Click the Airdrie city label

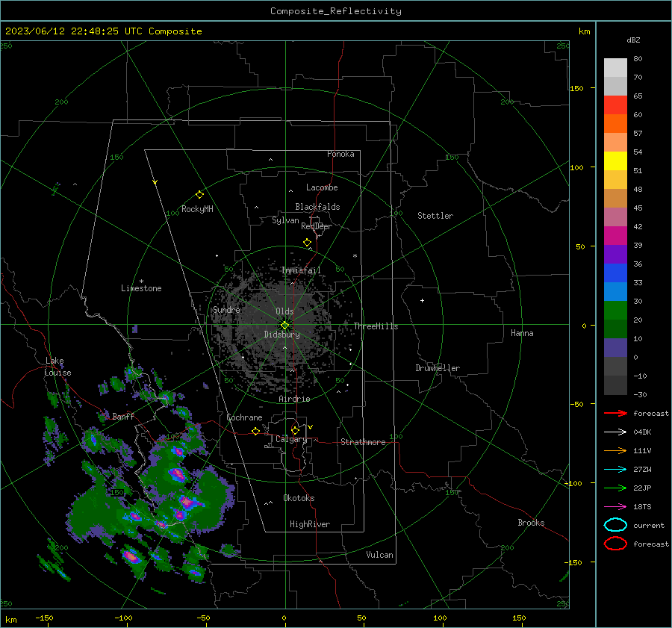click(x=294, y=399)
